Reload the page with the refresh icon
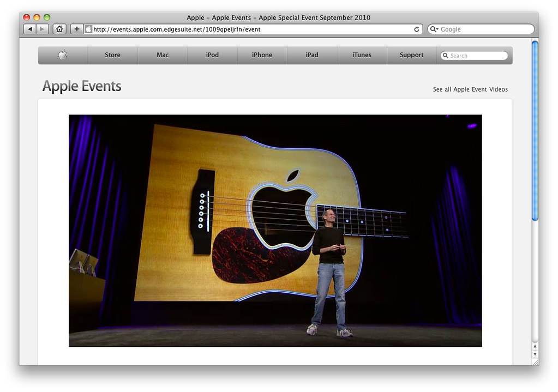Screen dimensions: 558x392 tap(416, 29)
